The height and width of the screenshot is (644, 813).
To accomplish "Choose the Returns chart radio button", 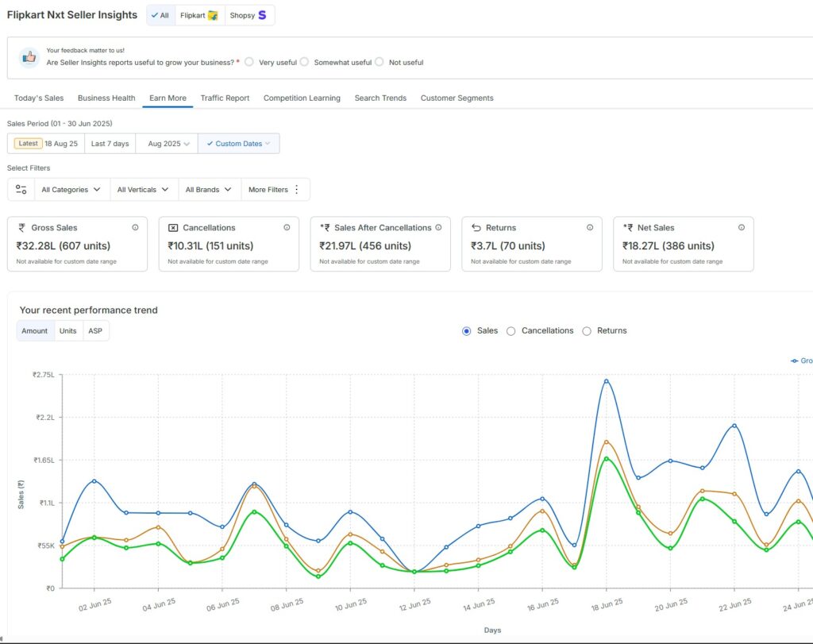I will pos(588,331).
